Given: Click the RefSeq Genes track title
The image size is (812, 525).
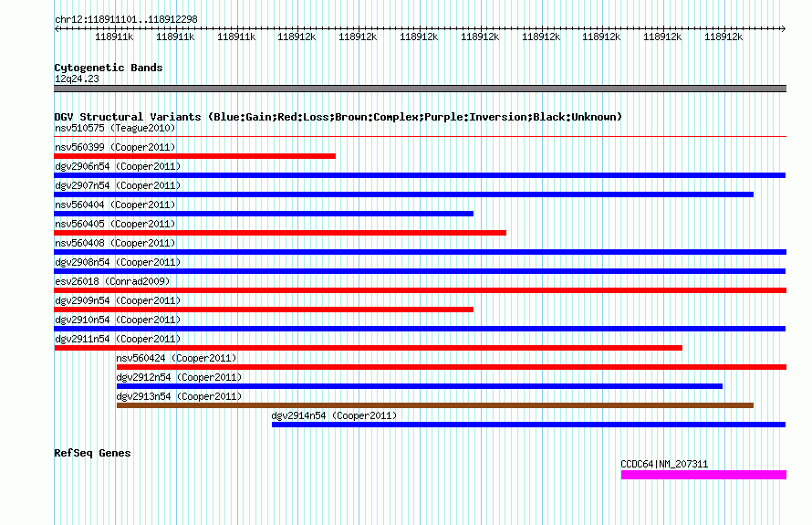Looking at the screenshot, I should tap(92, 453).
